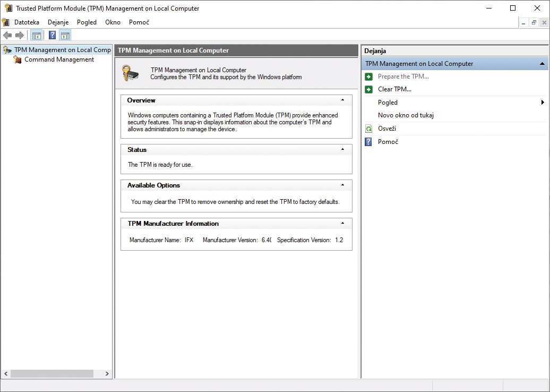Click the MMC document icon beside Datoteka
Screen dimensions: 550x392
click(6, 22)
